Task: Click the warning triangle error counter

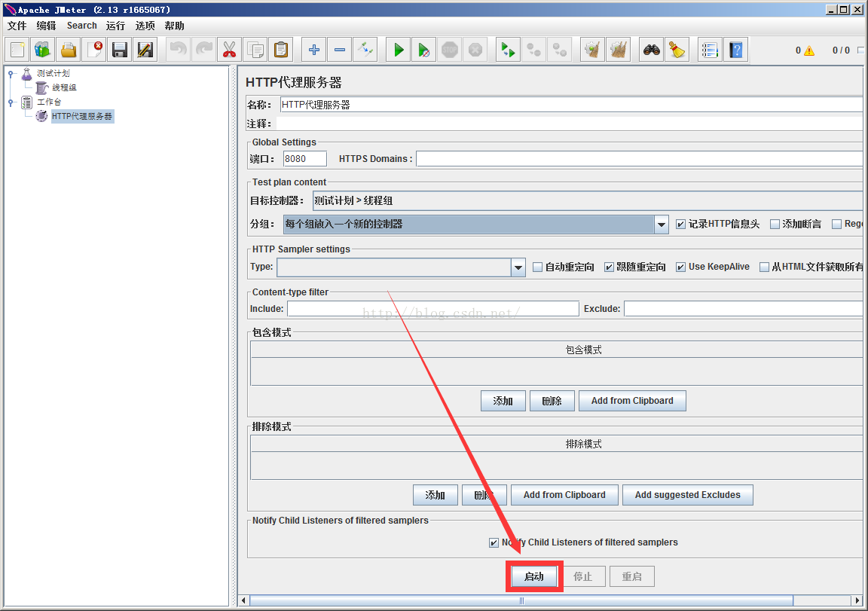Action: coord(809,50)
